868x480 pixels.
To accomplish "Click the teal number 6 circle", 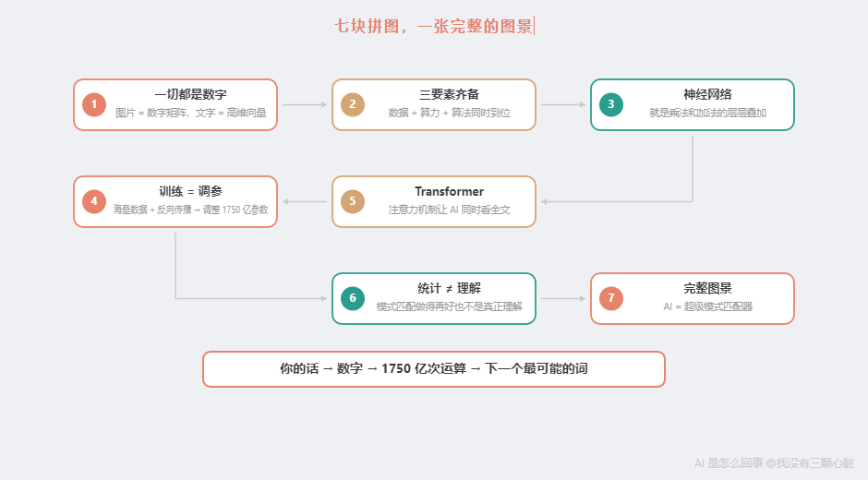I will pyautogui.click(x=353, y=298).
